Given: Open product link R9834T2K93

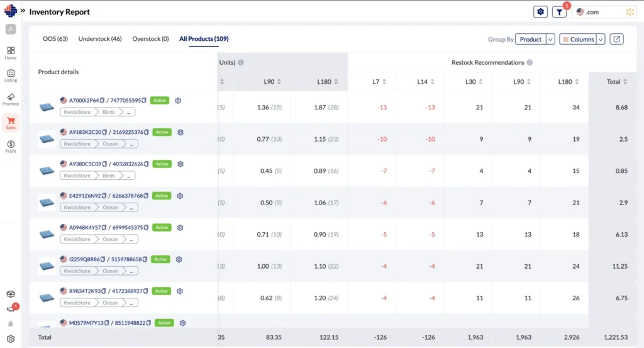Looking at the screenshot, I should (85, 291).
